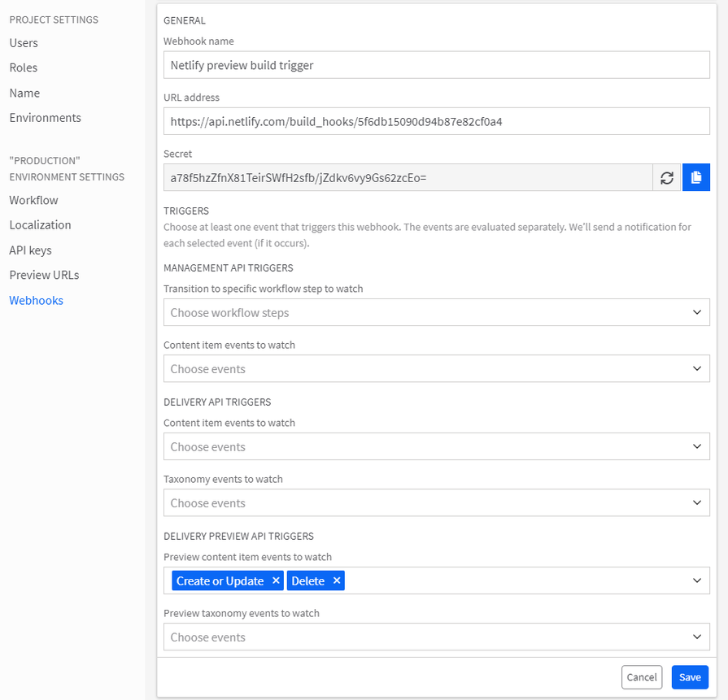Save the webhook configuration
728x700 pixels.
(x=690, y=677)
